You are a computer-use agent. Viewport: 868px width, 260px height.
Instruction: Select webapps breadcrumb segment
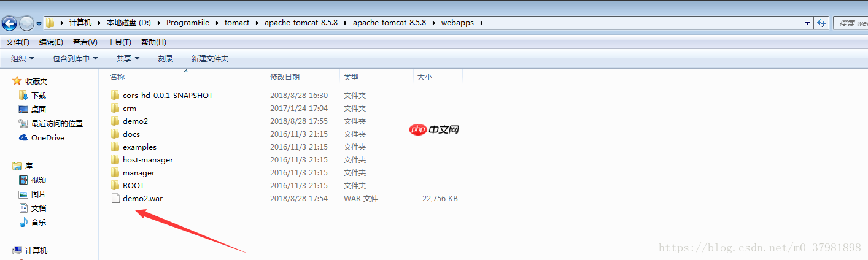(x=457, y=23)
